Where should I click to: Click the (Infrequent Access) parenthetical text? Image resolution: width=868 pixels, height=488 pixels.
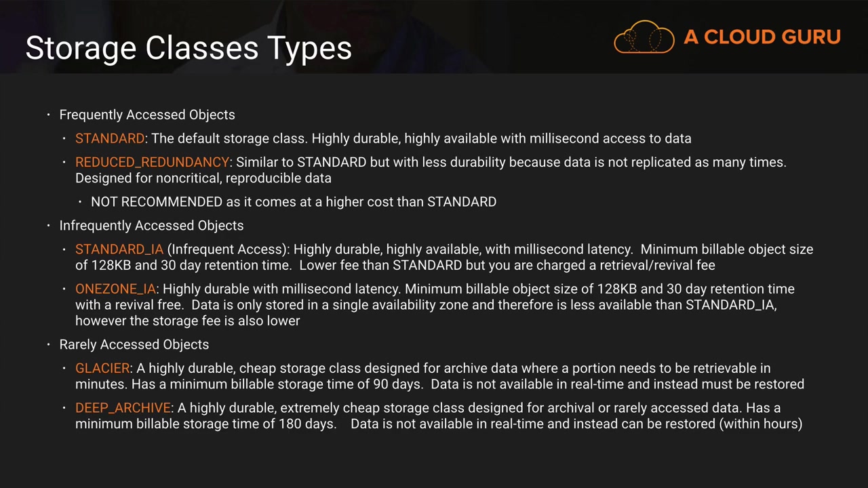(x=228, y=249)
